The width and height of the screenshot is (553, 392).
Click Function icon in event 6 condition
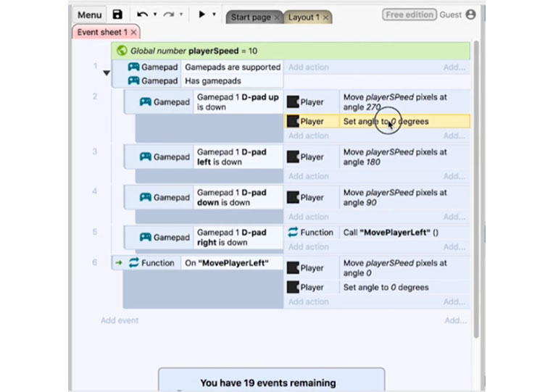133,262
